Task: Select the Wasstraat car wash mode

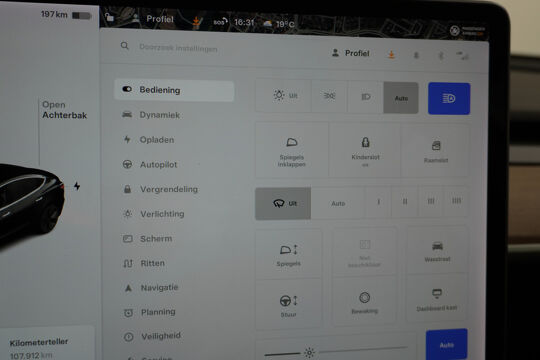Action: [x=437, y=250]
